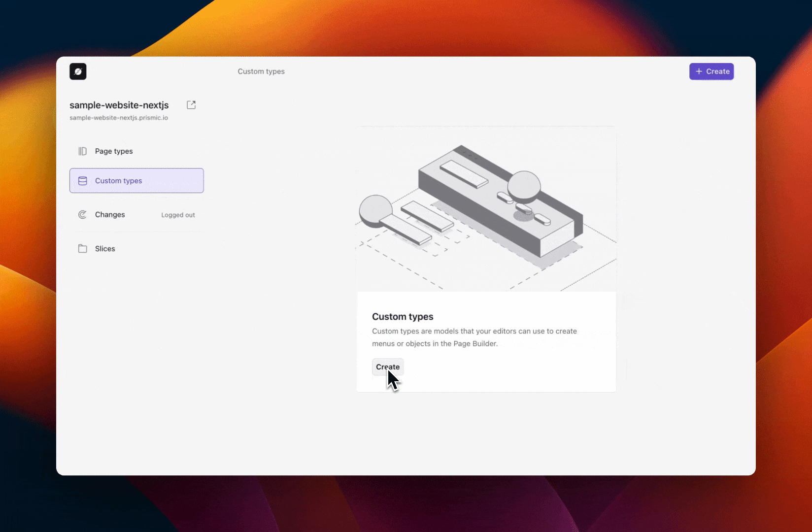
Task: Navigate to the Changes section
Action: click(x=110, y=214)
